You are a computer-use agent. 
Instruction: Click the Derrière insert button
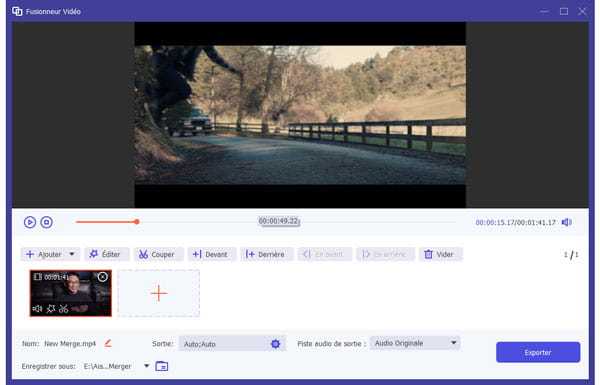(x=267, y=254)
